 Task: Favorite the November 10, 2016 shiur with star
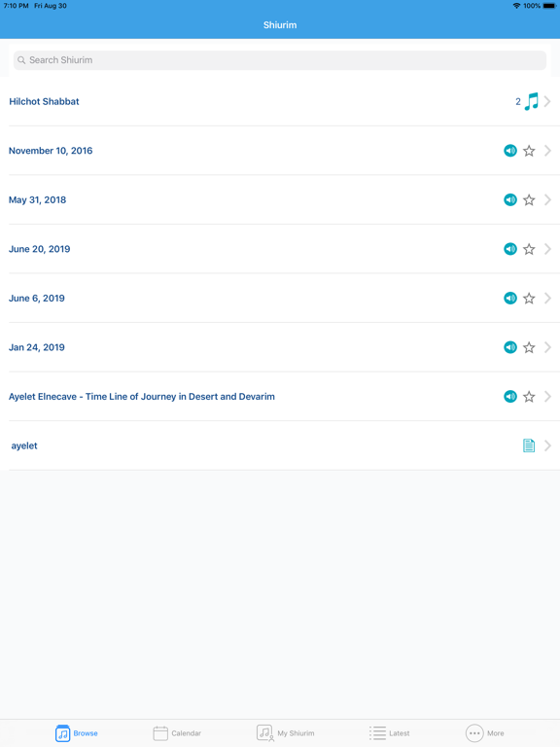pos(529,151)
